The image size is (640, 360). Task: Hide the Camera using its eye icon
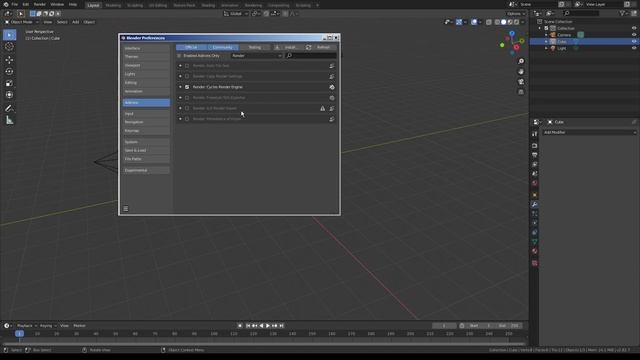click(634, 35)
